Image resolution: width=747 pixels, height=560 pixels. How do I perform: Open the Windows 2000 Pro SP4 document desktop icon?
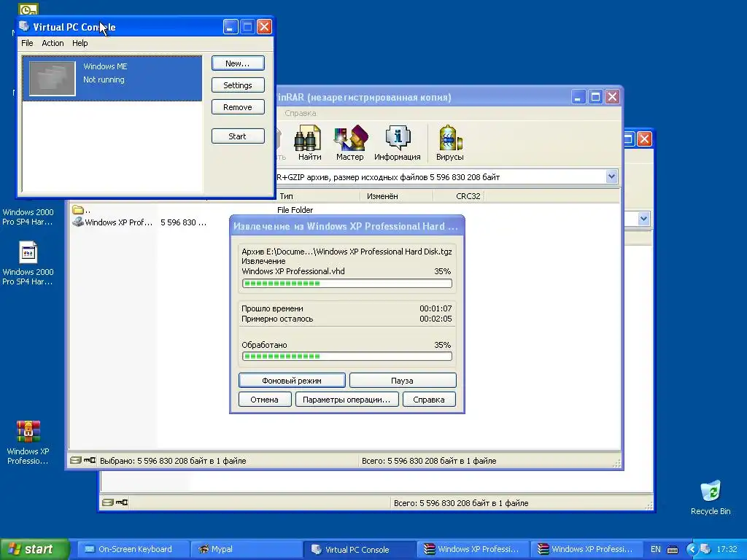tap(28, 262)
